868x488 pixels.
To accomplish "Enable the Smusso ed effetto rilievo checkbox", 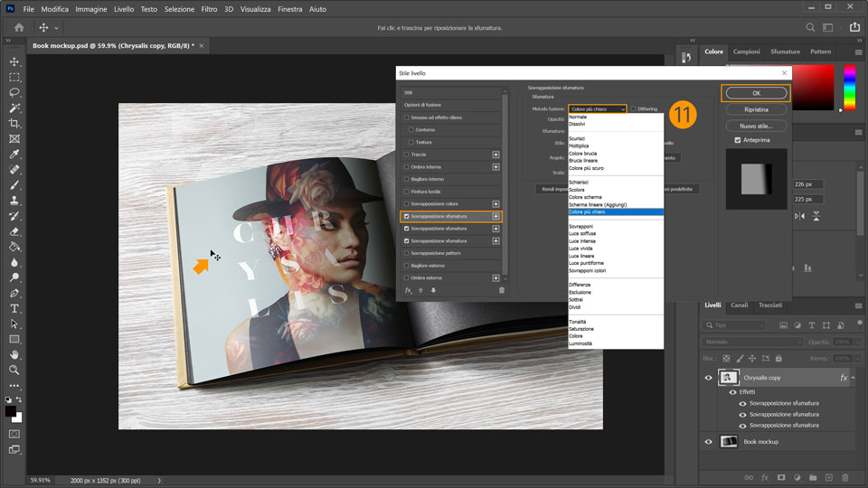I will 407,117.
